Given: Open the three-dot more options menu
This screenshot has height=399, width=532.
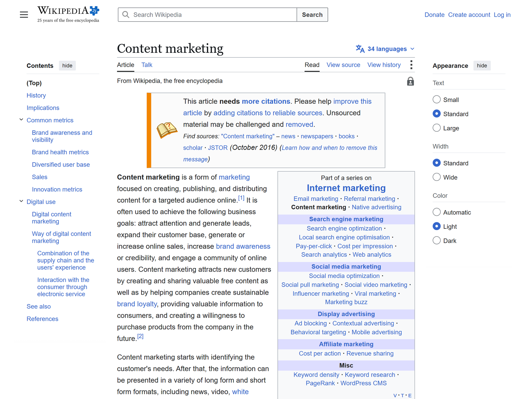Looking at the screenshot, I should (x=411, y=65).
